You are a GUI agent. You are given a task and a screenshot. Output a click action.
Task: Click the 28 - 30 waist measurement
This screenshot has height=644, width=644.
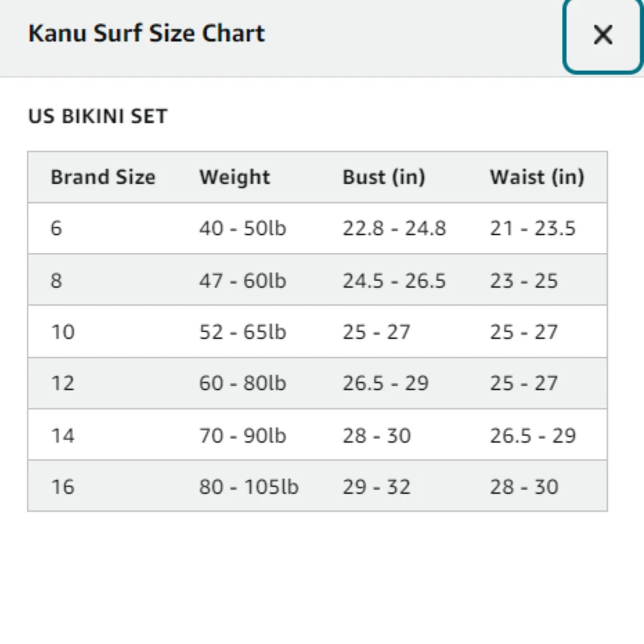pos(525,486)
